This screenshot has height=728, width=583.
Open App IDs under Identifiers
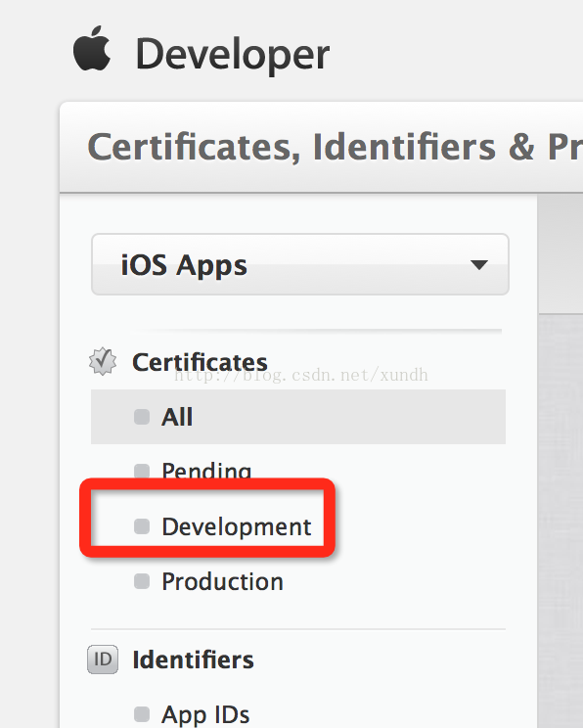205,715
